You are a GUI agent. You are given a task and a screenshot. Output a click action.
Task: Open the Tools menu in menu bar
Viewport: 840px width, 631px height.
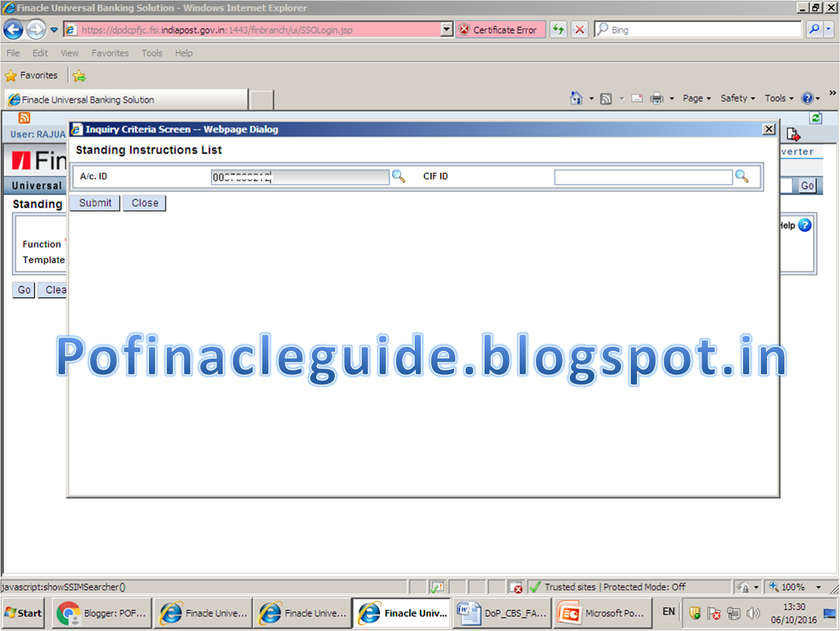pos(152,53)
